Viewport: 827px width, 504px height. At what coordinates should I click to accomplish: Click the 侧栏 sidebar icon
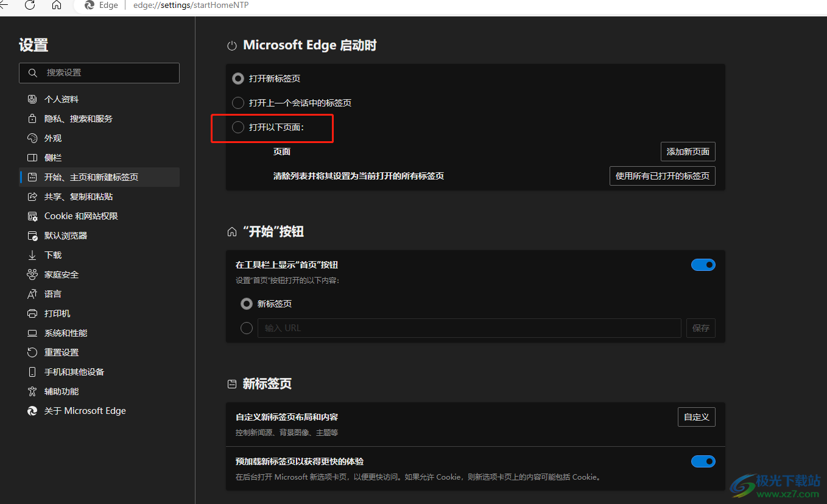(32, 158)
